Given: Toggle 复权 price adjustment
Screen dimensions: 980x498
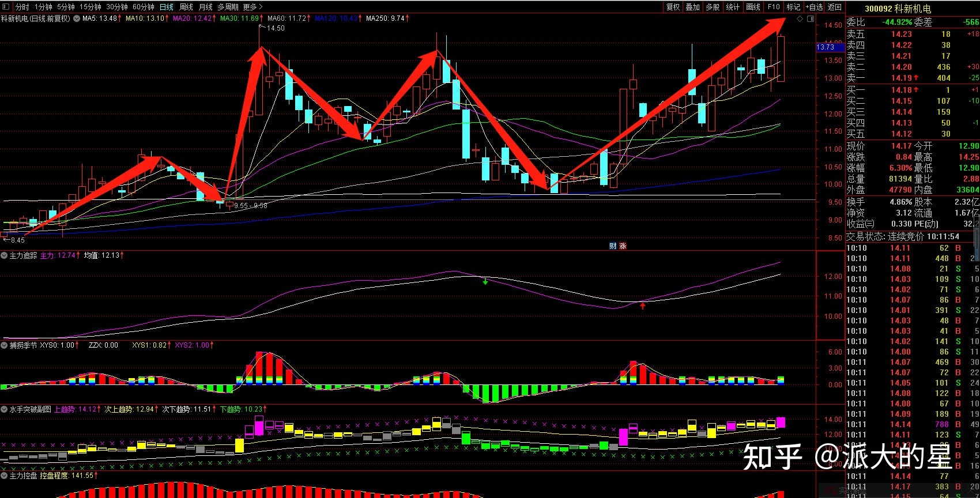Looking at the screenshot, I should [673, 7].
